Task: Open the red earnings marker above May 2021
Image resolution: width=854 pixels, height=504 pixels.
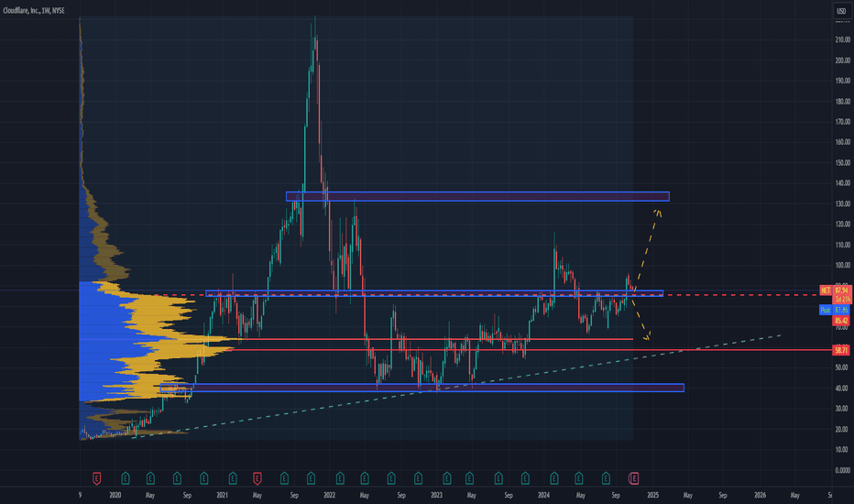Action: (257, 478)
